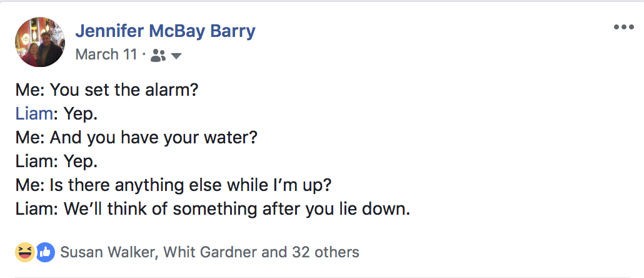Image resolution: width=644 pixels, height=278 pixels.
Task: Click "Yep." right after the blue Liam link
Action: [76, 113]
